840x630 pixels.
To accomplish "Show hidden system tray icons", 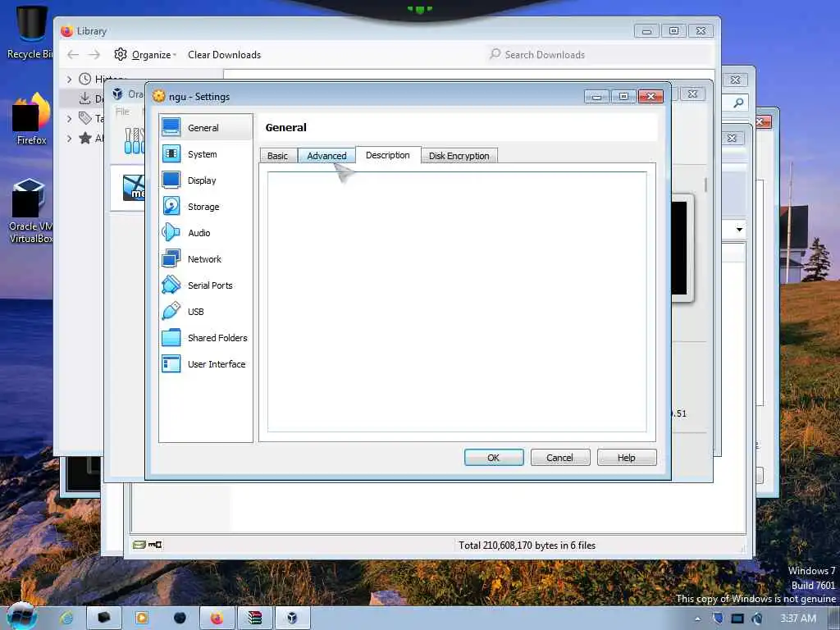I will click(x=697, y=619).
